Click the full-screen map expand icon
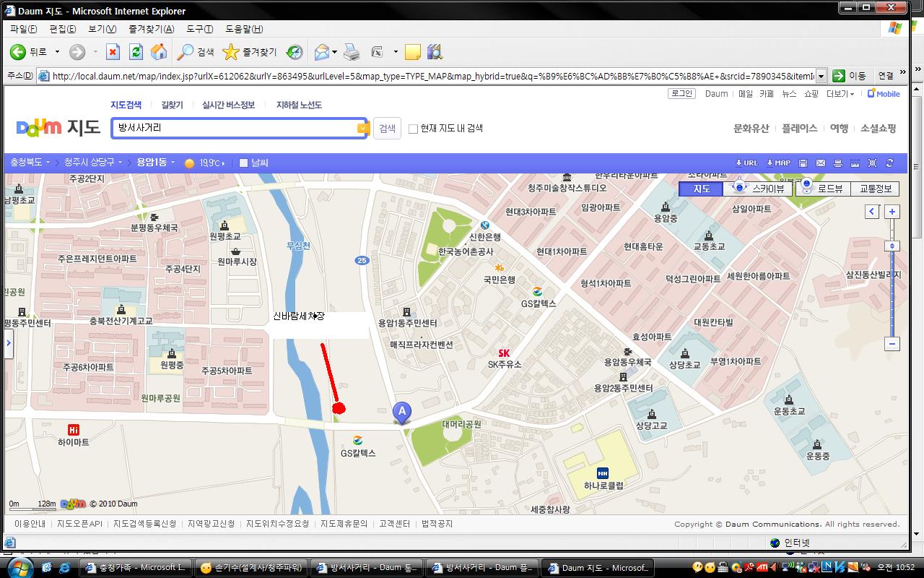This screenshot has width=924, height=578. [x=872, y=163]
